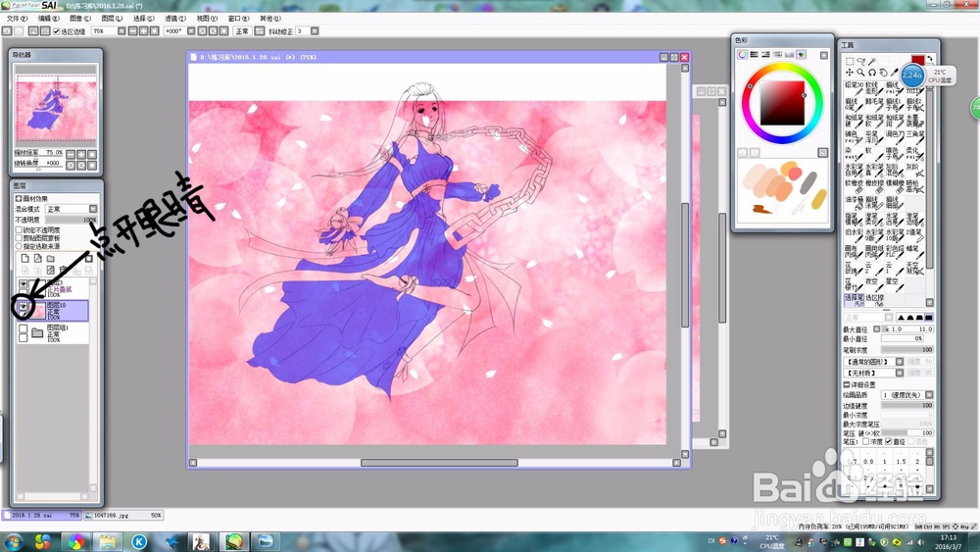
Task: Zoom out with the minus toolbar button
Action: pos(132,31)
